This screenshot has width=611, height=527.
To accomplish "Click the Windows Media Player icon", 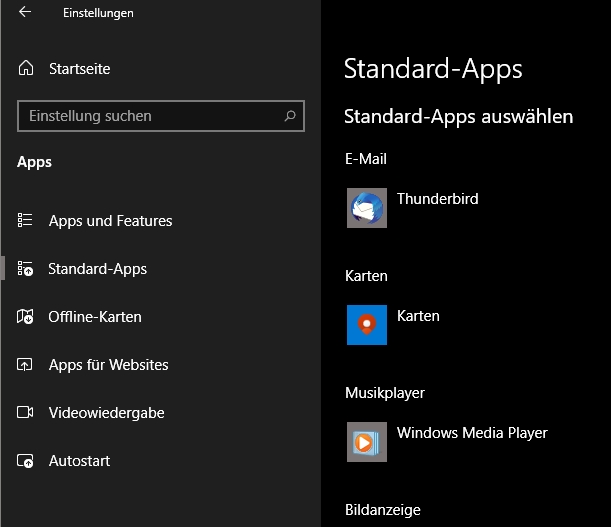I will click(x=367, y=442).
